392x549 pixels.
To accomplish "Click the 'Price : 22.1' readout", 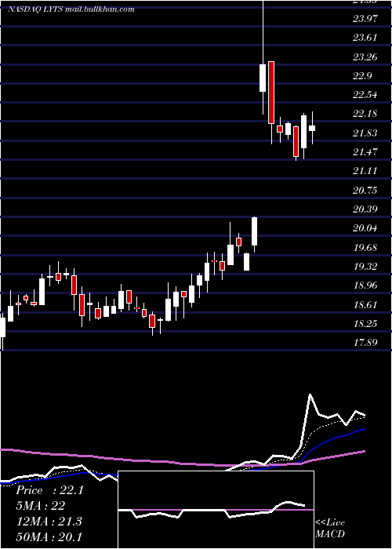I will 49,490.
